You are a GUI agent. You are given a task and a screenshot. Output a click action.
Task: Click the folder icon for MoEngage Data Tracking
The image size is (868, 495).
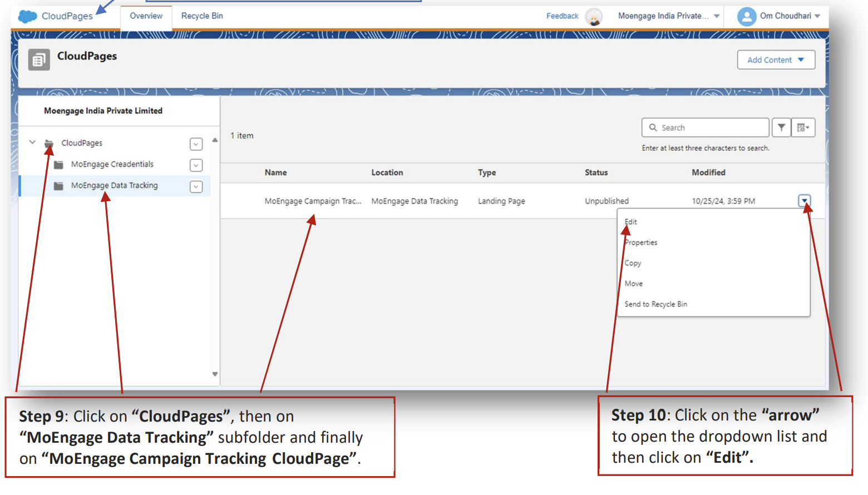[58, 186]
